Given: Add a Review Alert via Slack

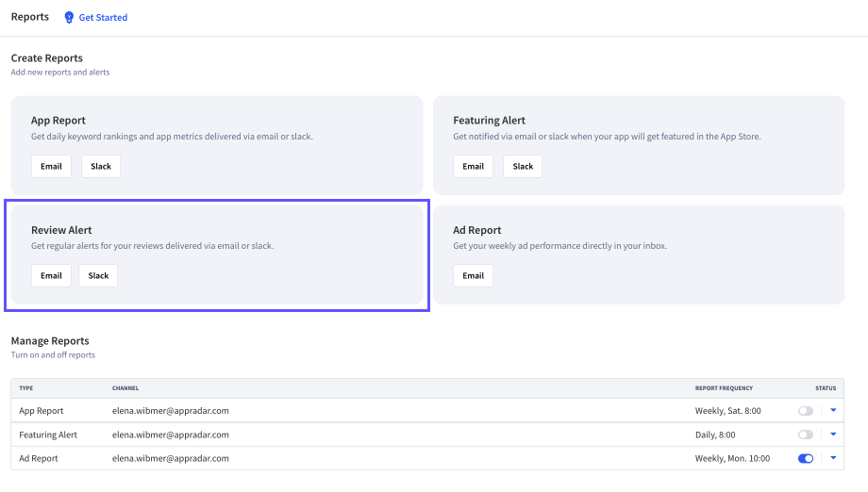Looking at the screenshot, I should tap(98, 276).
